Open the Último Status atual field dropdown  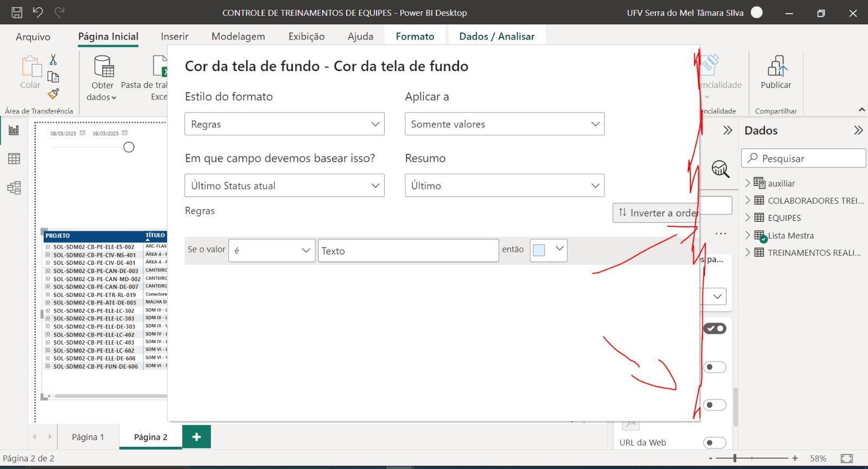(x=284, y=185)
